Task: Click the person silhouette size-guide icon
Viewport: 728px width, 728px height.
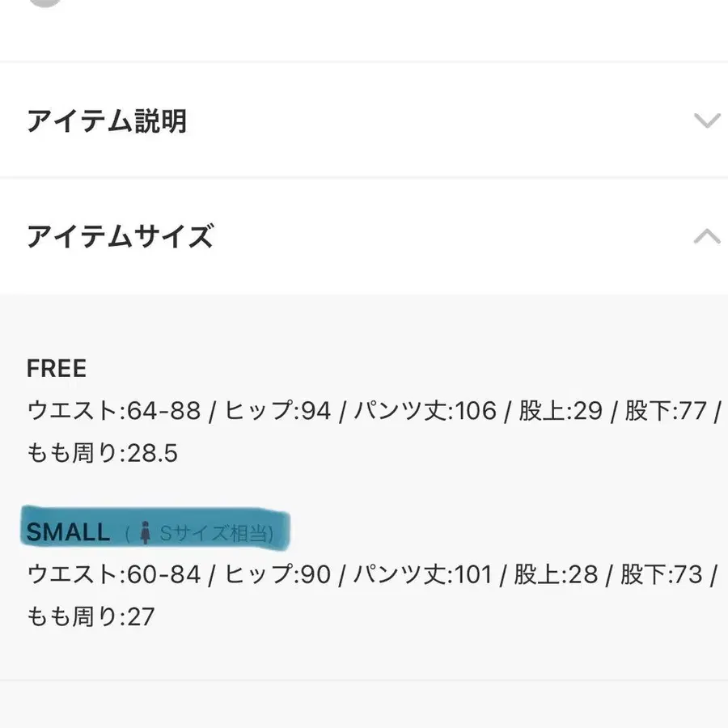Action: 146,532
